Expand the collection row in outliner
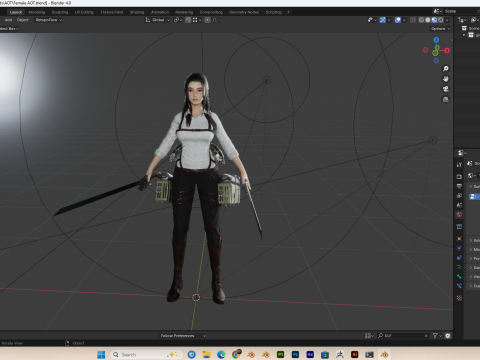The width and height of the screenshot is (480, 360). tap(464, 35)
